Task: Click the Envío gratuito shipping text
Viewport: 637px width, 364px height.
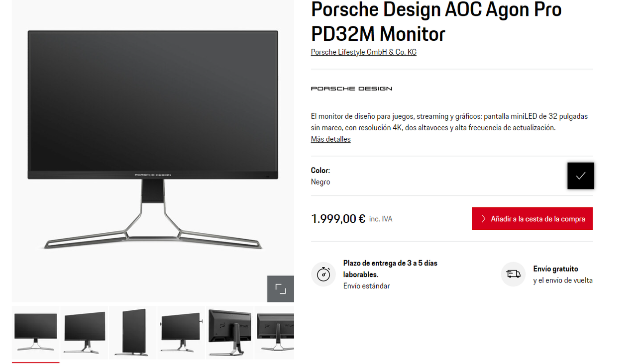Action: click(555, 269)
